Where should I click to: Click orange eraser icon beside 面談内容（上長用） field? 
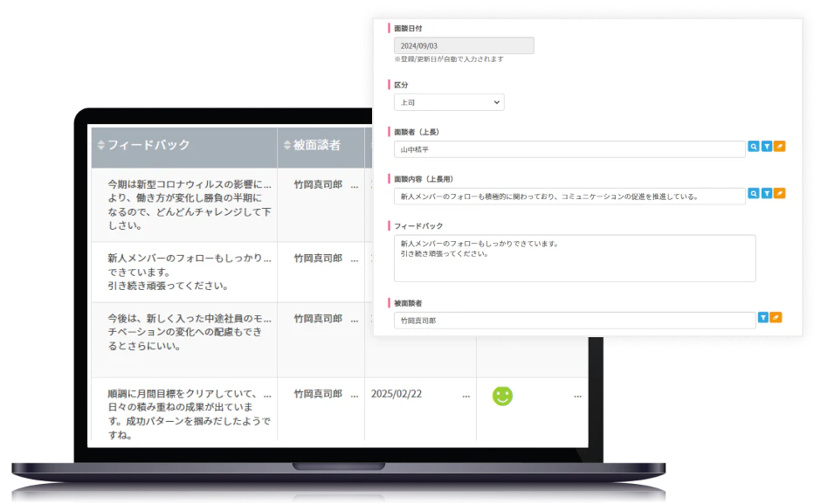pos(780,194)
